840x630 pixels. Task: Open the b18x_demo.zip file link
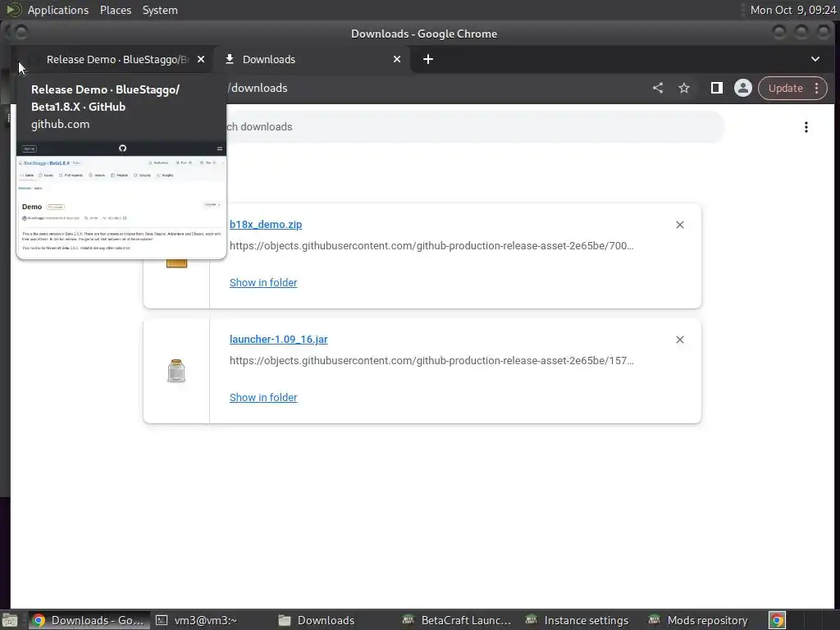tap(266, 225)
